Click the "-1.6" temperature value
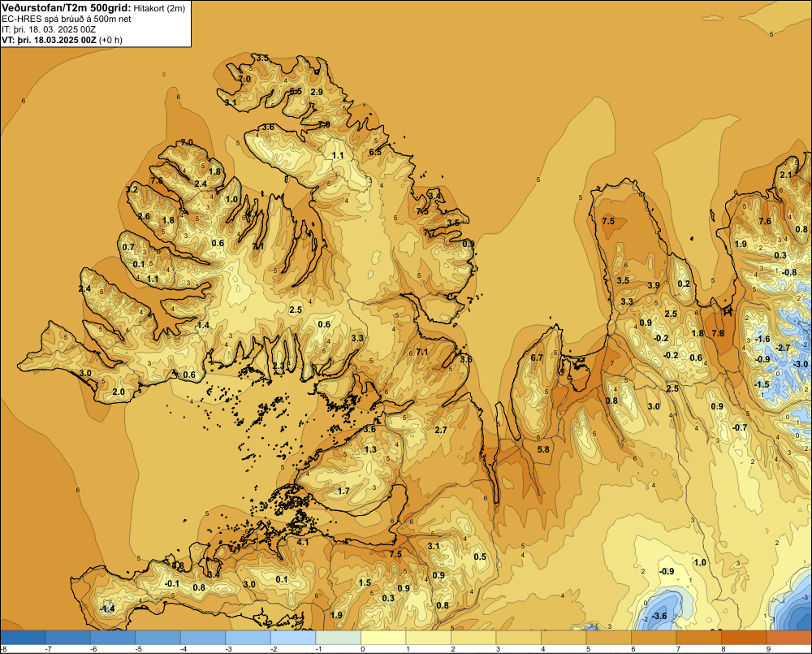This screenshot has height=654, width=812. pyautogui.click(x=762, y=339)
